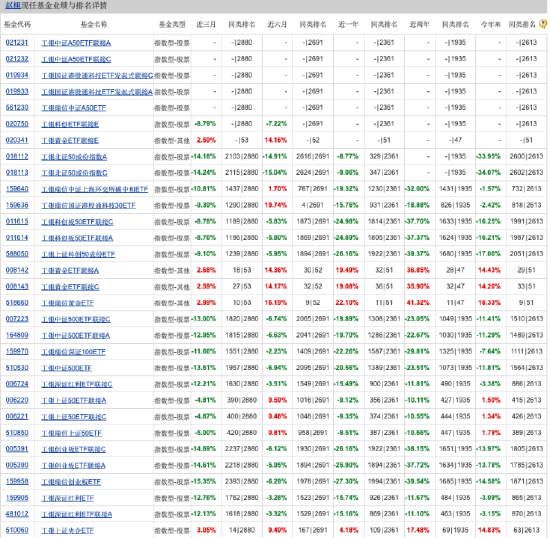Screen dimensions: 550x538
Task: Open 工银黄金ETF联接C fund name link
Action: [70, 287]
